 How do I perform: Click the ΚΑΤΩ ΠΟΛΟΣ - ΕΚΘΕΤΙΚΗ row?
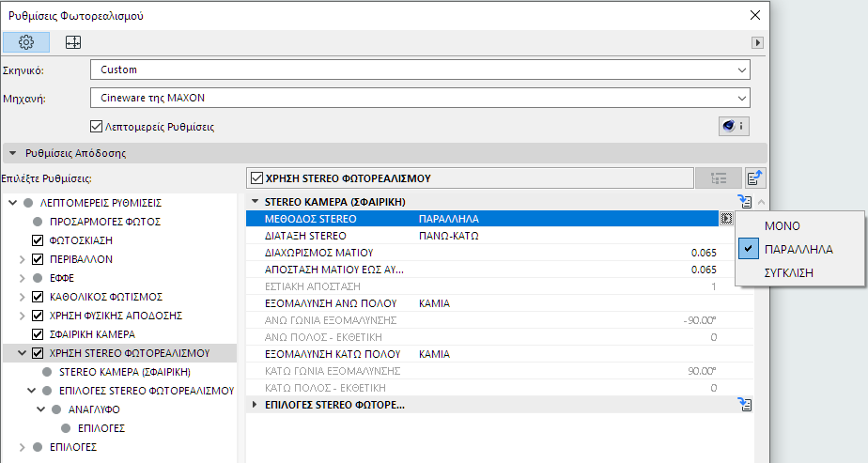(500, 388)
